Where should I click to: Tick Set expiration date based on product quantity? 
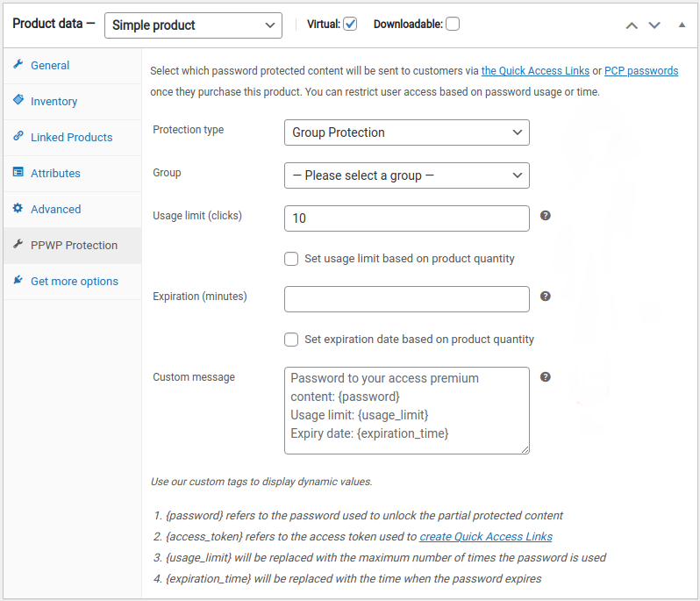292,340
